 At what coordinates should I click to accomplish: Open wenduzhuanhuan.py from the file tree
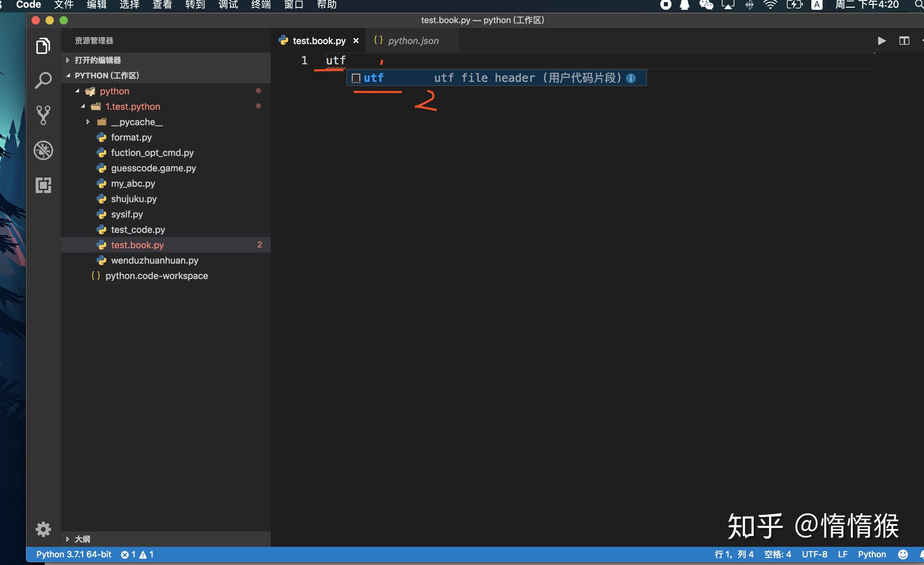(155, 260)
